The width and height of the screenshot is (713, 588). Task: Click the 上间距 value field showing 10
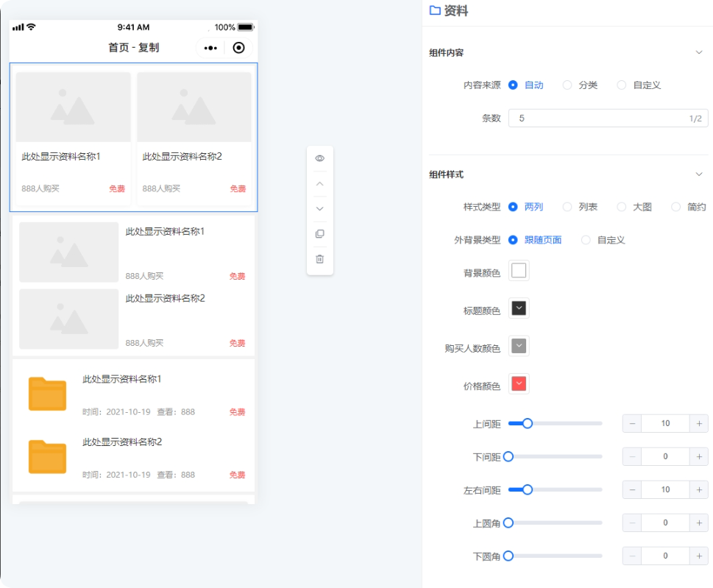pos(665,423)
